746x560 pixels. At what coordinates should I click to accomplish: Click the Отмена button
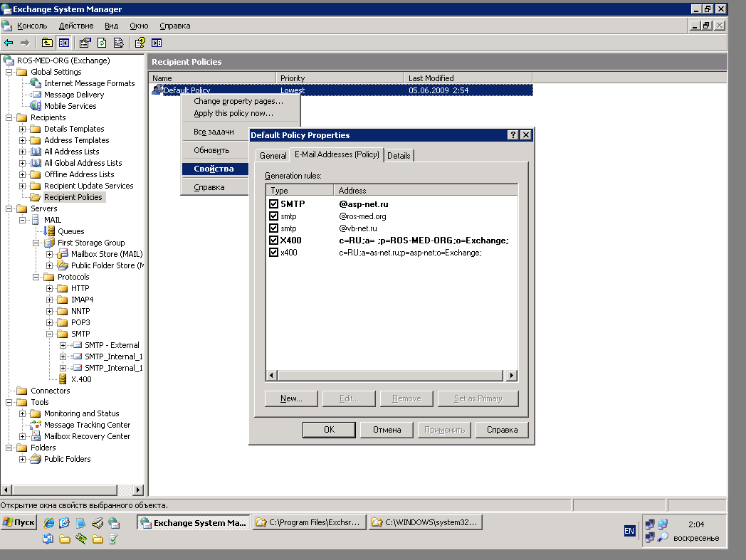point(387,430)
